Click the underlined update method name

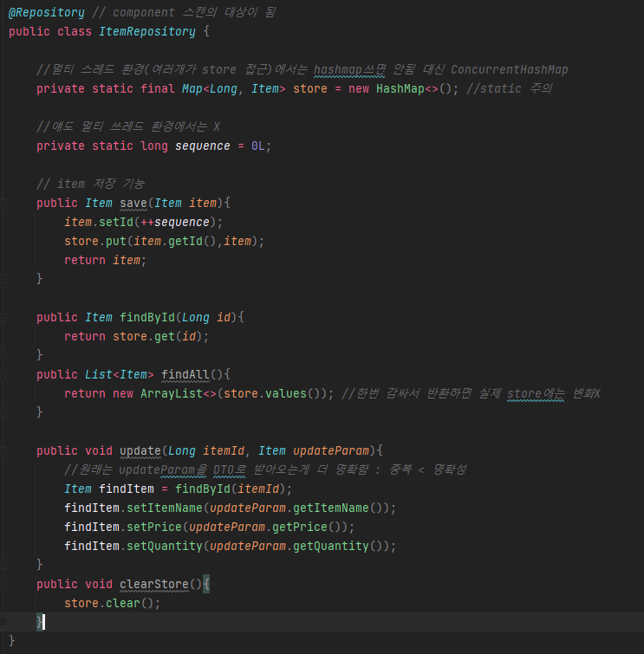pyautogui.click(x=140, y=450)
